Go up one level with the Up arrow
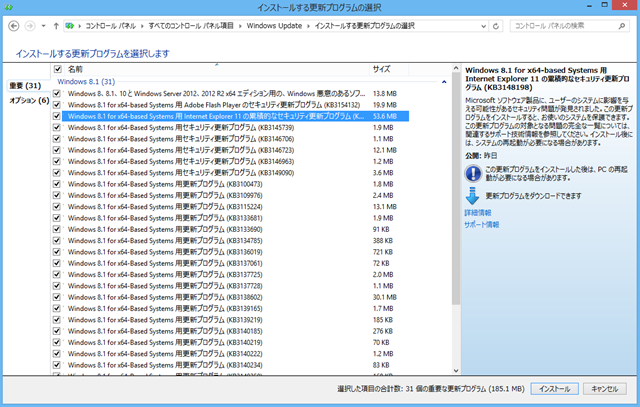Screen dimensions: 640x407 pos(56,26)
